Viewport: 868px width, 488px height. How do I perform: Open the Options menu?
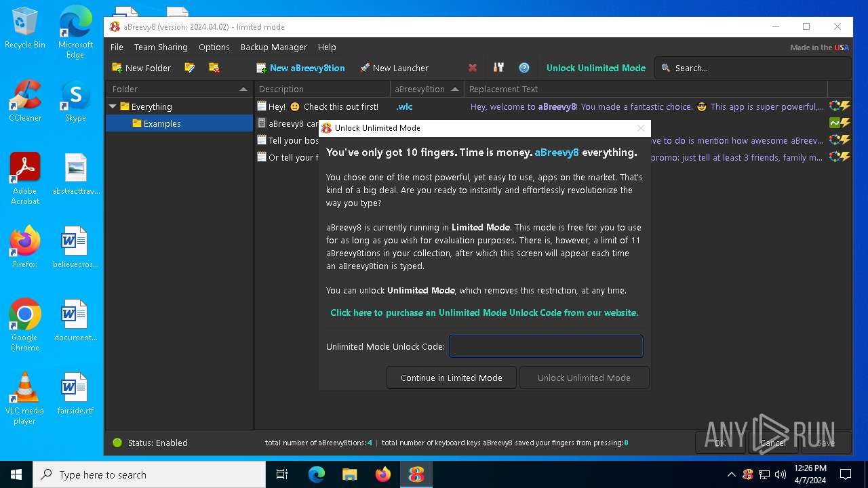click(214, 47)
